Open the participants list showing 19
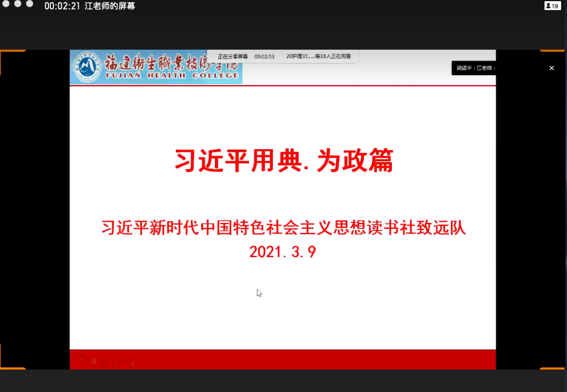This screenshot has width=567, height=392. point(552,6)
